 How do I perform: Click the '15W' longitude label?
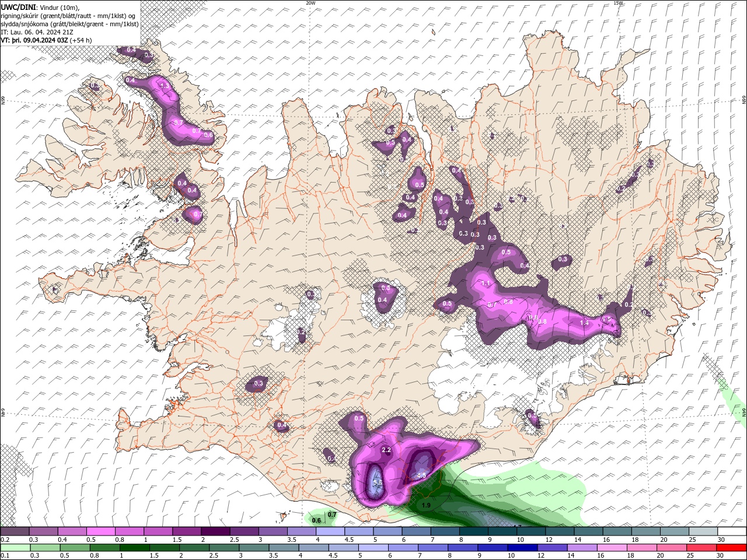point(619,2)
